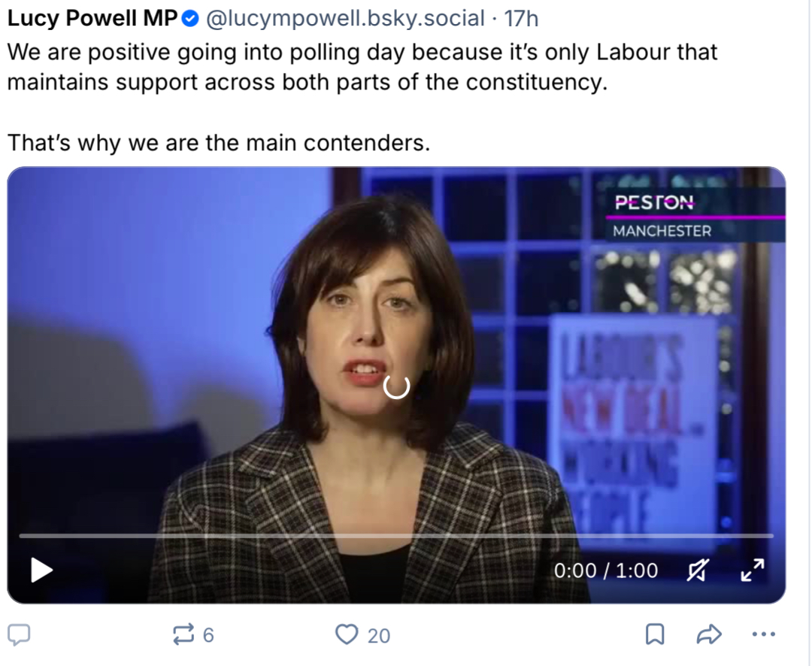The image size is (812, 666).
Task: Open Lucy Powell MP's profile name
Action: [x=92, y=19]
